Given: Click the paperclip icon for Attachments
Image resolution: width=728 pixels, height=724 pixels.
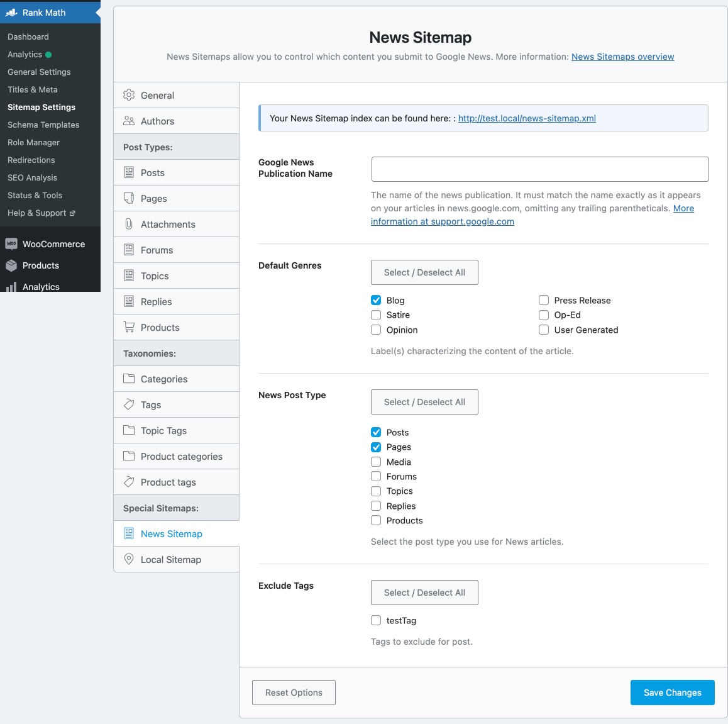Looking at the screenshot, I should pyautogui.click(x=129, y=224).
